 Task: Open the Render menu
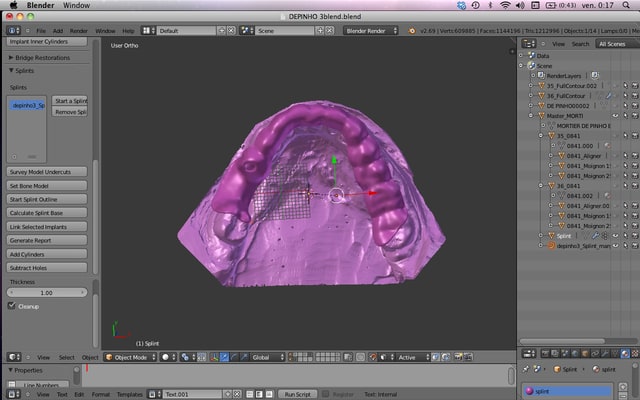click(79, 31)
